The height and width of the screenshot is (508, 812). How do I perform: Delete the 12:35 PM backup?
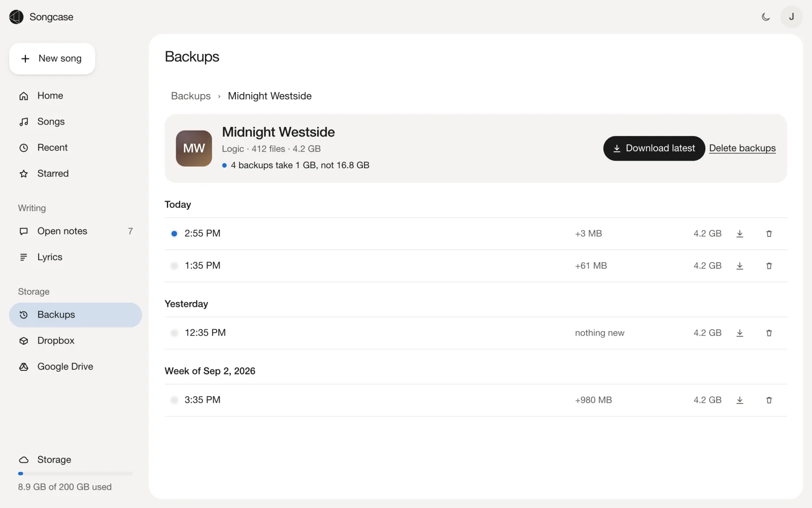[769, 333]
